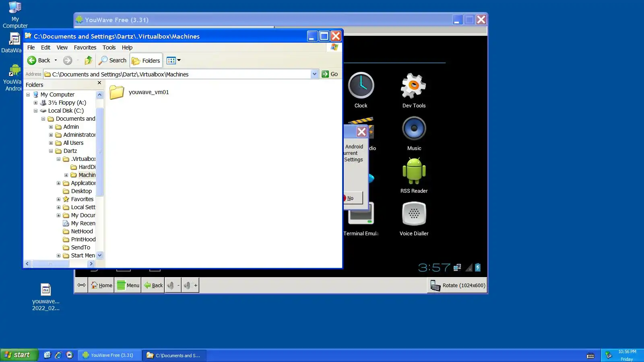Open the Tools menu in Explorer

(x=109, y=47)
